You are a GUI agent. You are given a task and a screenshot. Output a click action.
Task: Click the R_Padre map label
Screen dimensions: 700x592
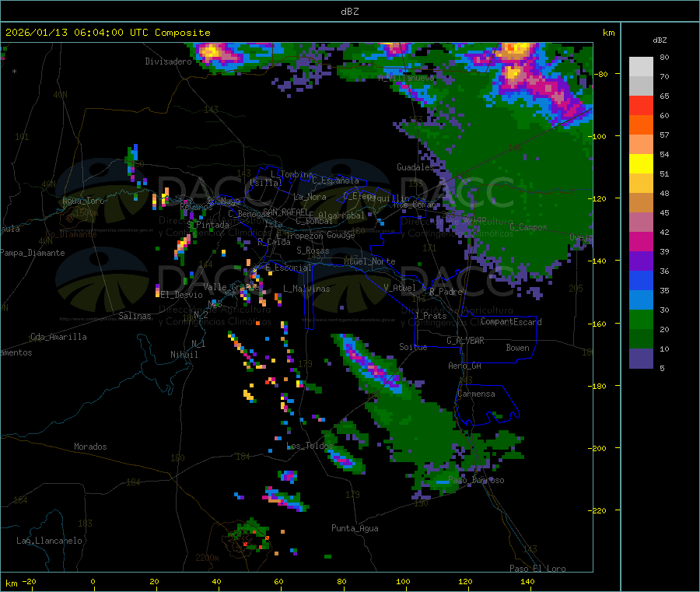point(446,292)
